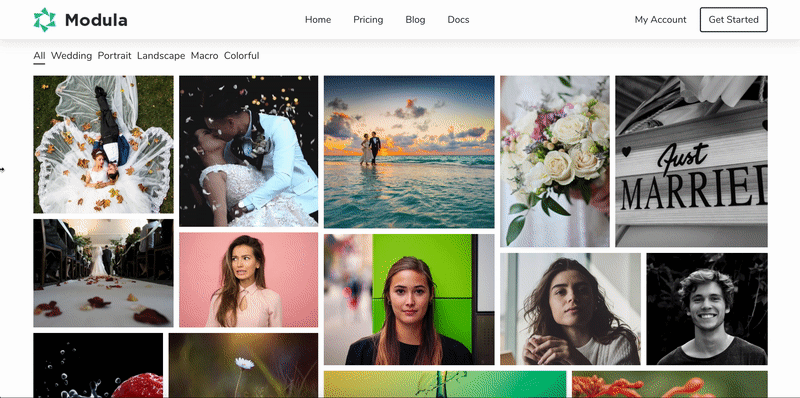The width and height of the screenshot is (800, 398).
Task: Switch to the Macro filter
Action: (204, 56)
